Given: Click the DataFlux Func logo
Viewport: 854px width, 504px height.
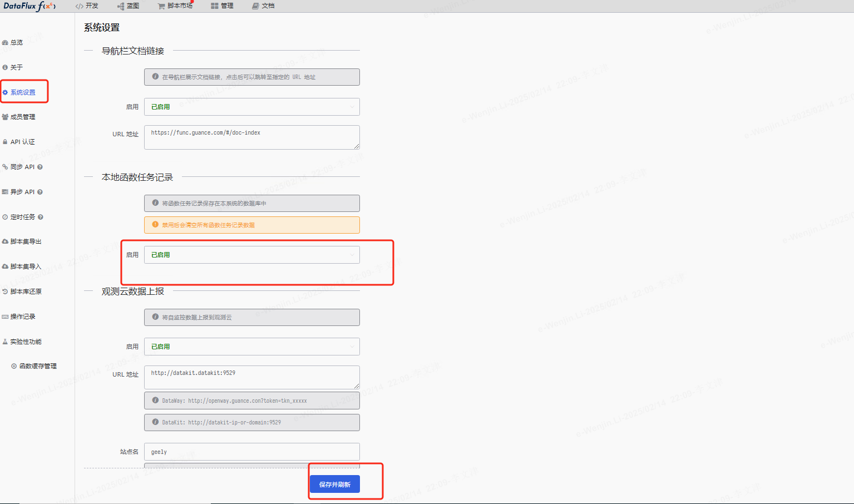Looking at the screenshot, I should coord(29,6).
